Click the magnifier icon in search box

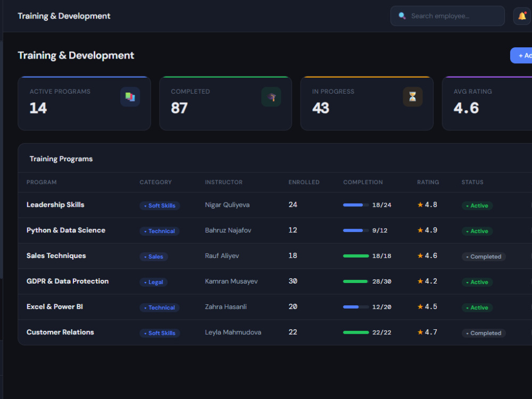pyautogui.click(x=402, y=16)
